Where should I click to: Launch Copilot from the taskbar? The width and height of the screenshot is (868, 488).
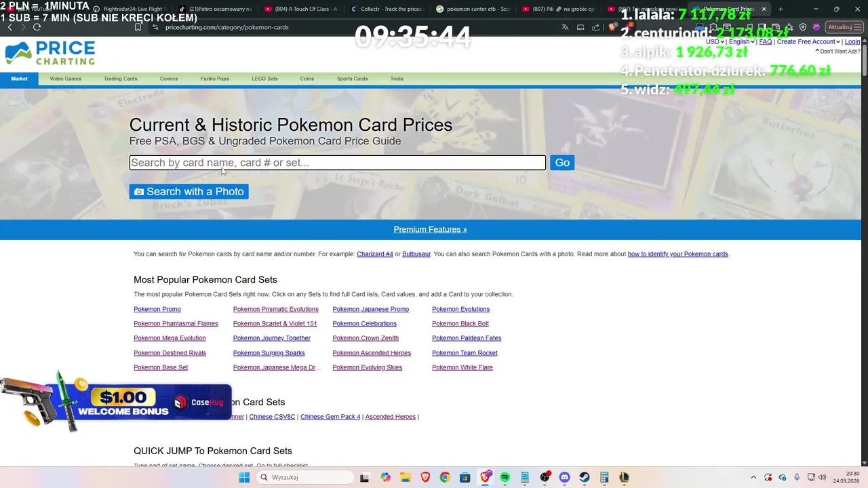(385, 477)
